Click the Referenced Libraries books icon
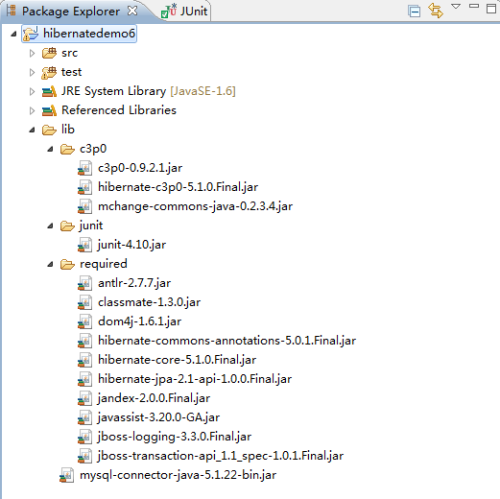Image resolution: width=500 pixels, height=499 pixels. 49,111
